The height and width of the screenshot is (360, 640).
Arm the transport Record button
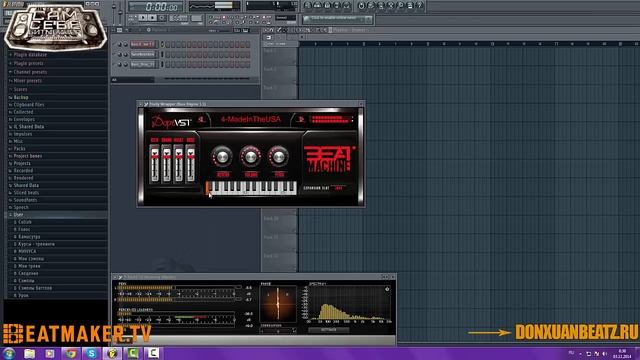162,18
